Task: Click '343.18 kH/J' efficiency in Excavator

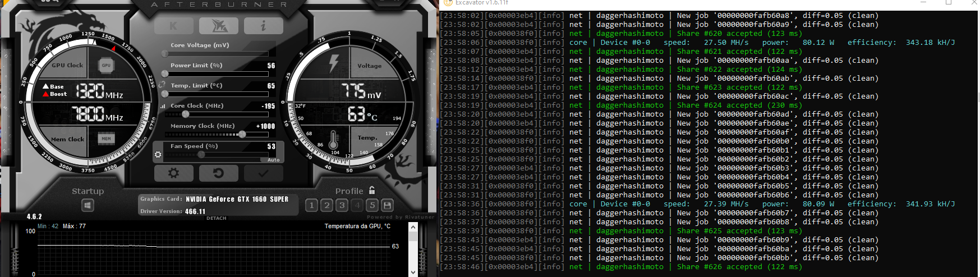Action: pos(930,42)
